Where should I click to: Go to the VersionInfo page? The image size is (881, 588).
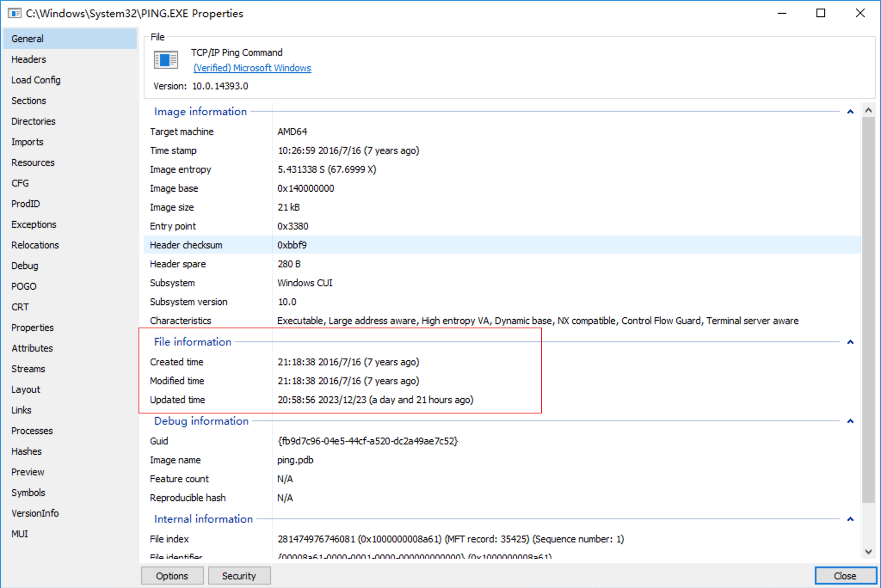(x=35, y=513)
